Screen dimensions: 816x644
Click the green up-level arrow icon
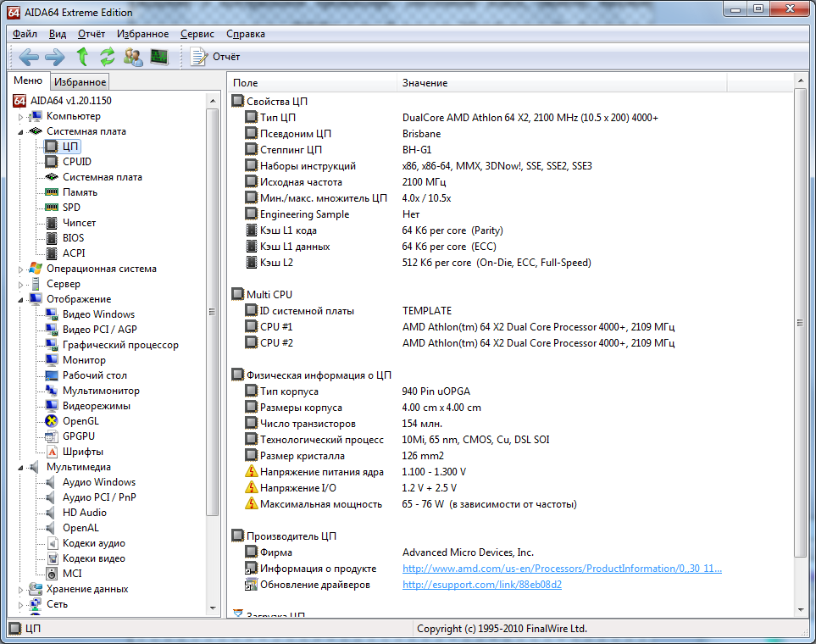(82, 57)
